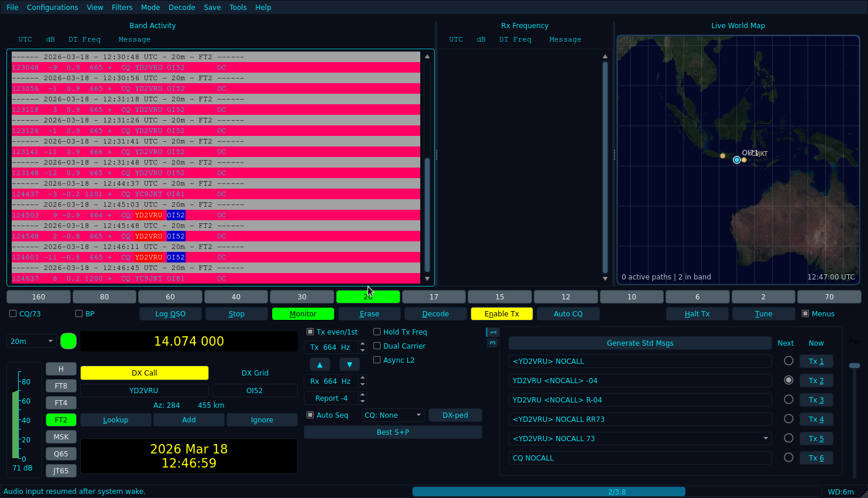Select the JT65 mode button
The image size is (868, 498).
[61, 471]
